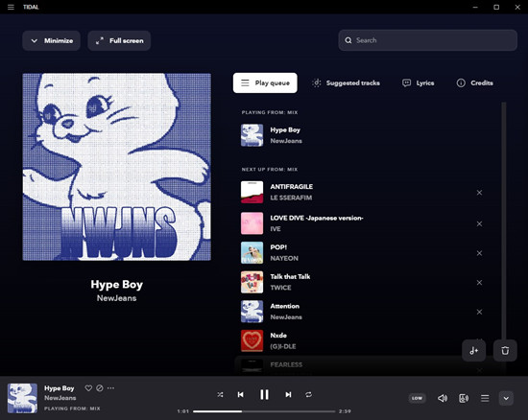528x420 pixels.
Task: Open NewJeans link in bottom player bar
Action: [60, 398]
